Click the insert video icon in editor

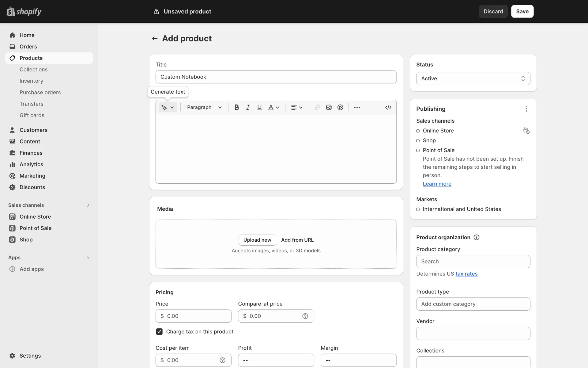(340, 107)
